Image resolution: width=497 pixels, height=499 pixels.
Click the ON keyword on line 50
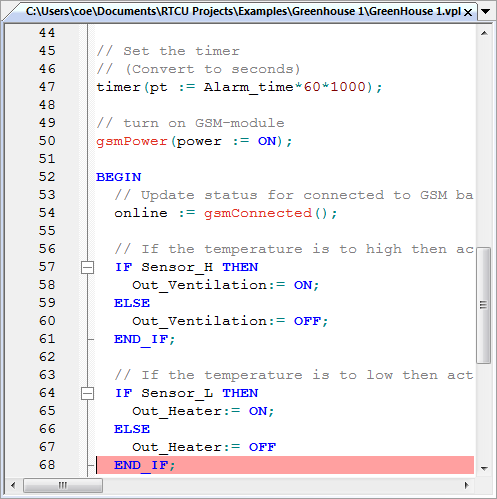(x=267, y=141)
